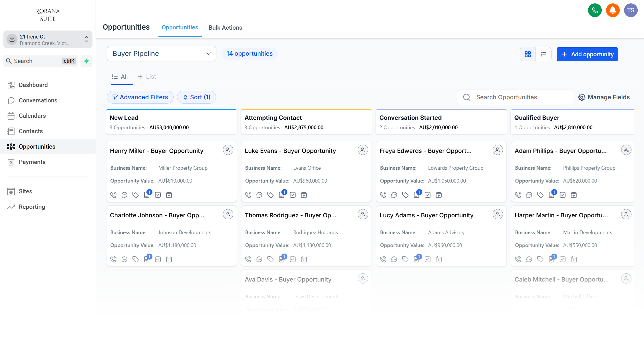The image size is (644, 344).
Task: Open the Sort (1) options
Action: (x=196, y=97)
